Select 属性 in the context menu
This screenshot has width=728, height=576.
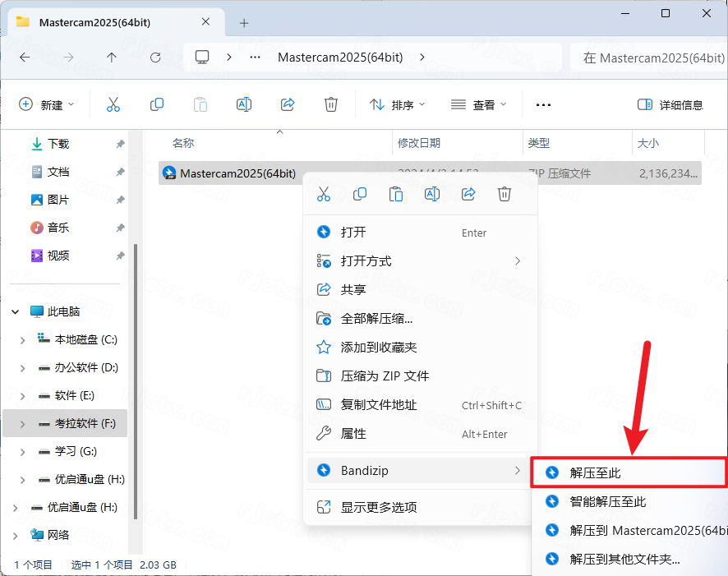[x=420, y=434]
